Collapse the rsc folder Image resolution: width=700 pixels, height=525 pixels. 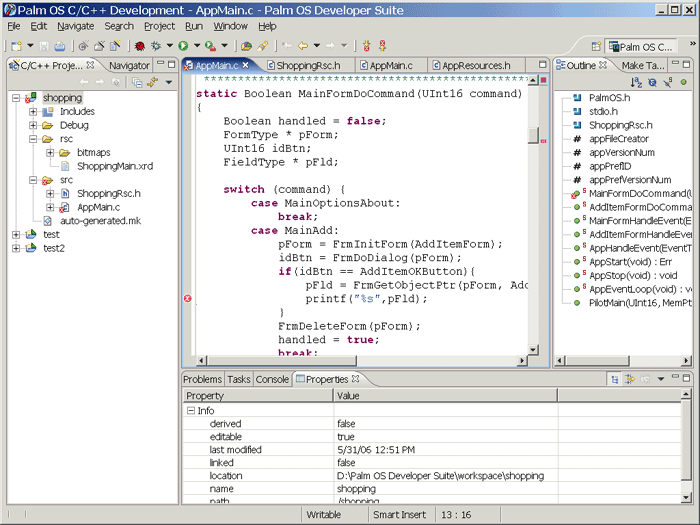point(33,139)
